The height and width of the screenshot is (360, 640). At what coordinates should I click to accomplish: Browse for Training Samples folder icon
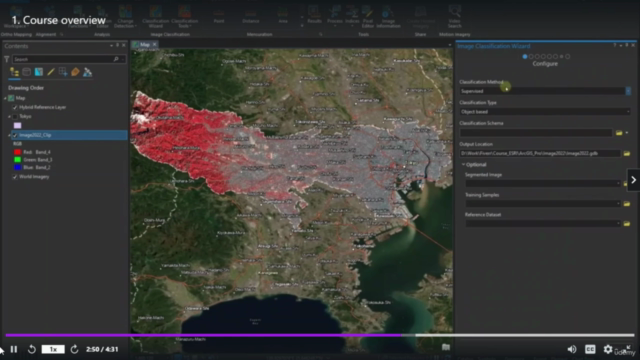(x=627, y=204)
